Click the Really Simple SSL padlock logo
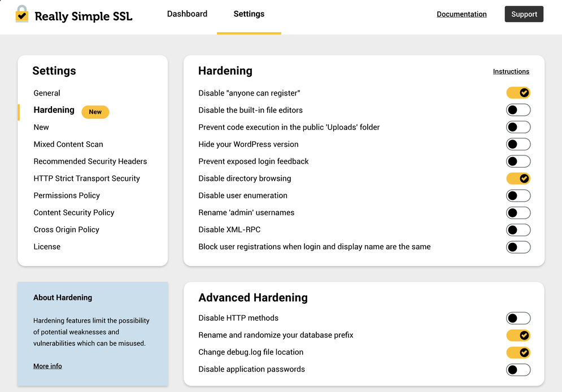The width and height of the screenshot is (562, 392). pyautogui.click(x=22, y=15)
